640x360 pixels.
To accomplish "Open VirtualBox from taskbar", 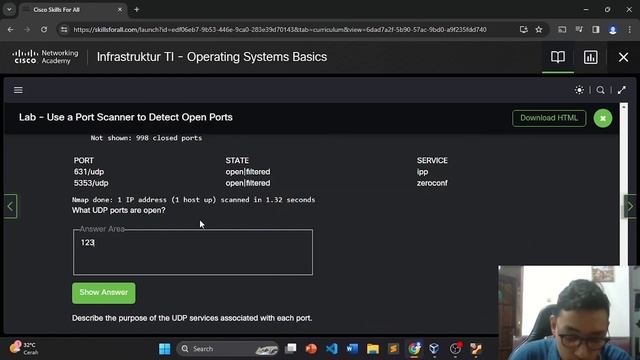I will click(x=434, y=349).
